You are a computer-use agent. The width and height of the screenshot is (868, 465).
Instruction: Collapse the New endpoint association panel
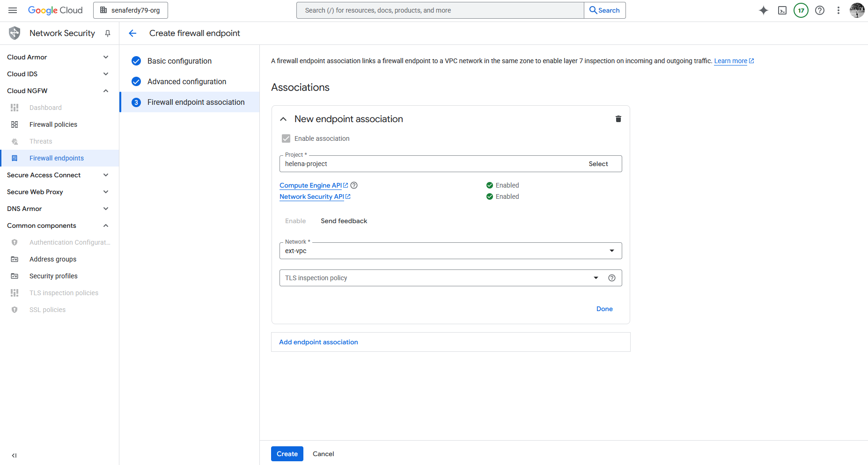[283, 119]
